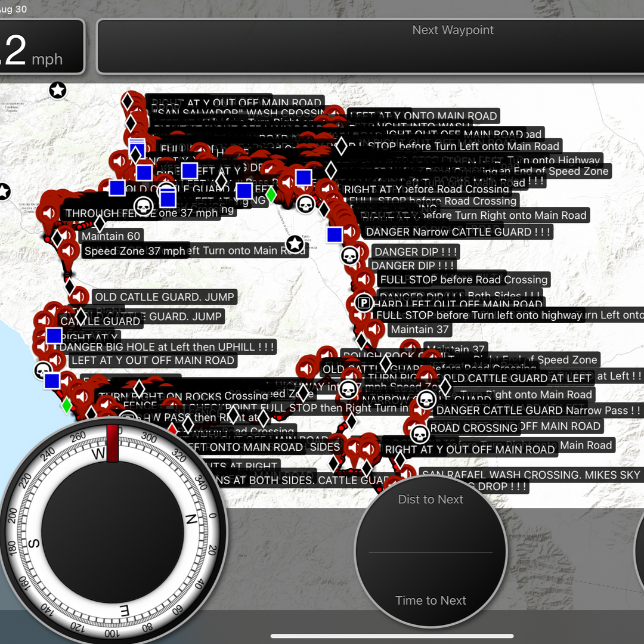The image size is (644, 644).
Task: Tap the red heading marker on compass
Action: (x=112, y=443)
